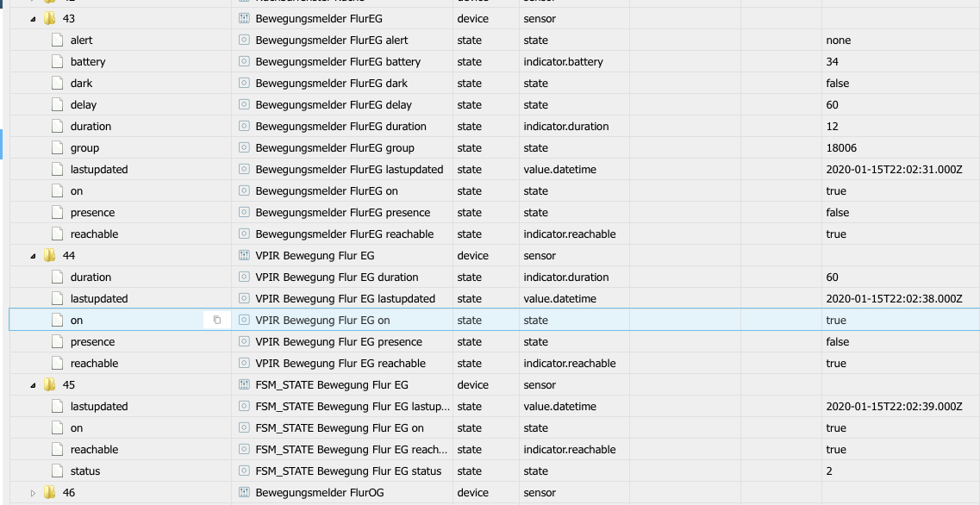Click the Bewegungsmelder FlurEG delay value 60

832,105
